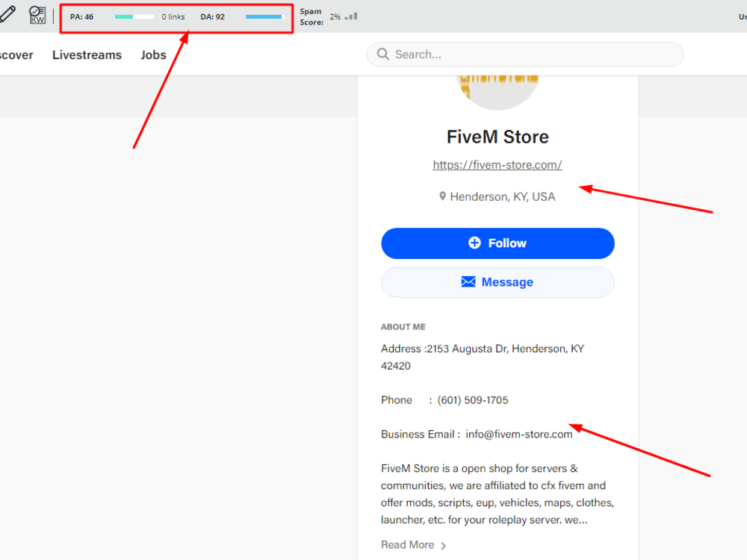This screenshot has width=747, height=560.
Task: Open the 0 links metric
Action: 173,16
